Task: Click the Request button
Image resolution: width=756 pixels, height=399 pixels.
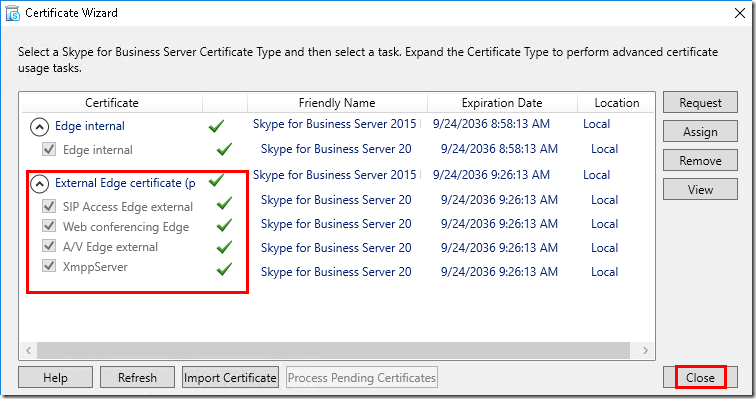Action: point(700,102)
